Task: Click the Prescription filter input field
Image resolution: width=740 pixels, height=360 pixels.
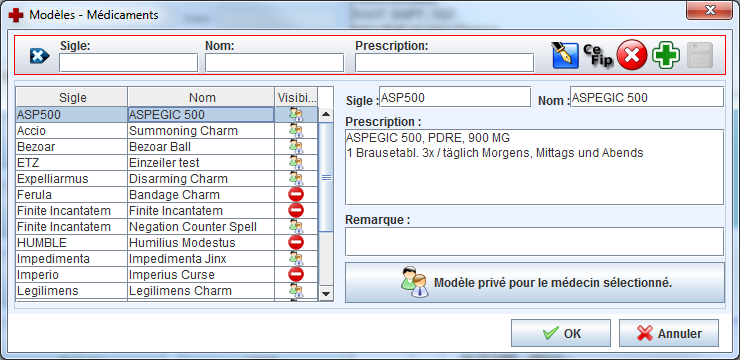Action: tap(444, 62)
